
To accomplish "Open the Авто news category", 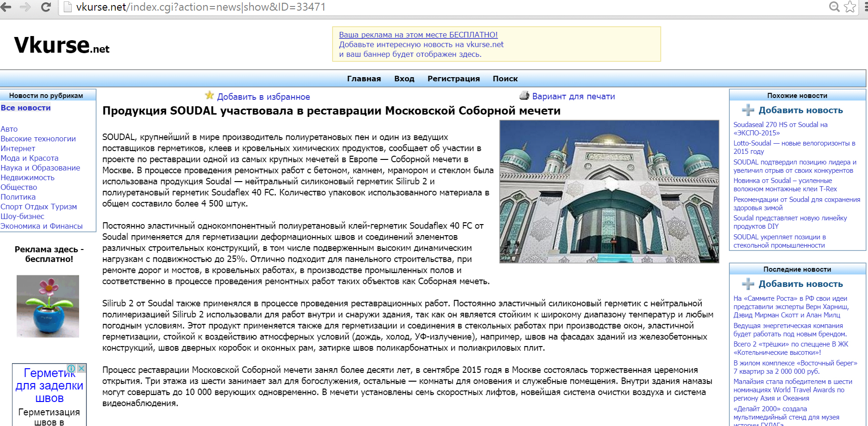I will tap(9, 129).
